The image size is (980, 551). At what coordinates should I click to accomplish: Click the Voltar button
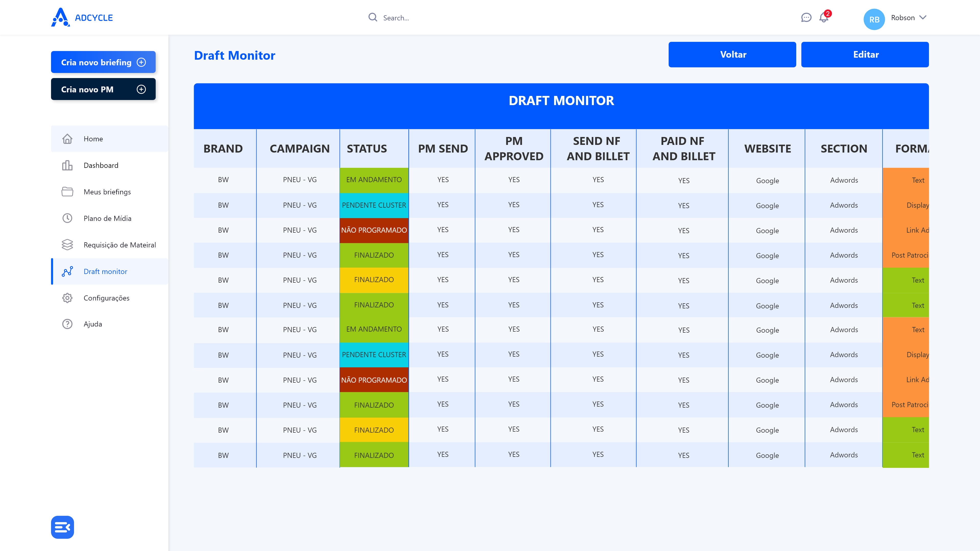(732, 54)
